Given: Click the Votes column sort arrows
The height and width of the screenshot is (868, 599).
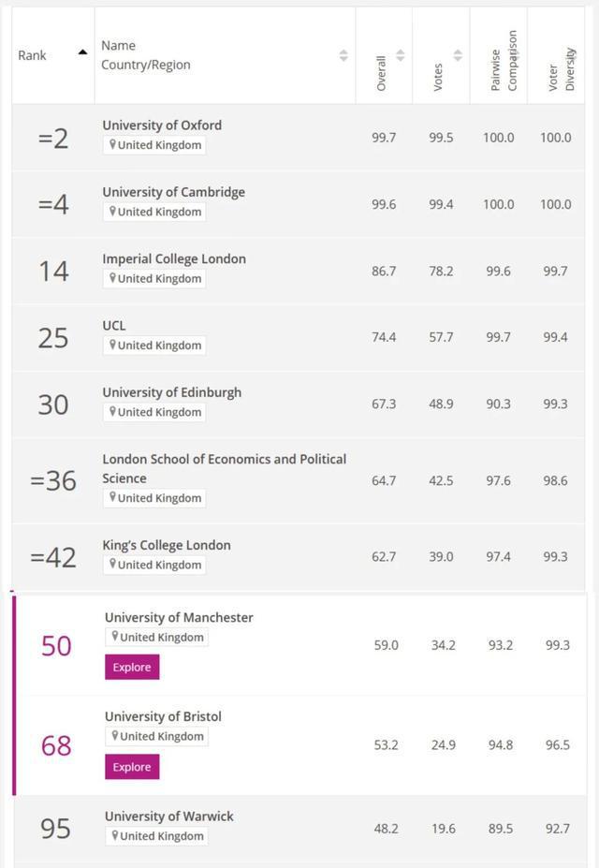Looking at the screenshot, I should coord(458,55).
